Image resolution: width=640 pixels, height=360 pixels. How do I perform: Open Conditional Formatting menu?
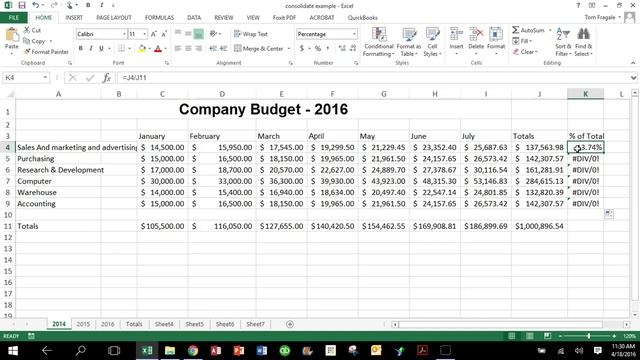379,42
